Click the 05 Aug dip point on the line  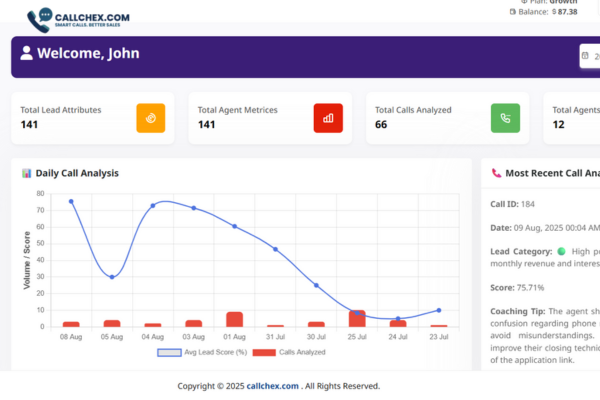point(112,277)
